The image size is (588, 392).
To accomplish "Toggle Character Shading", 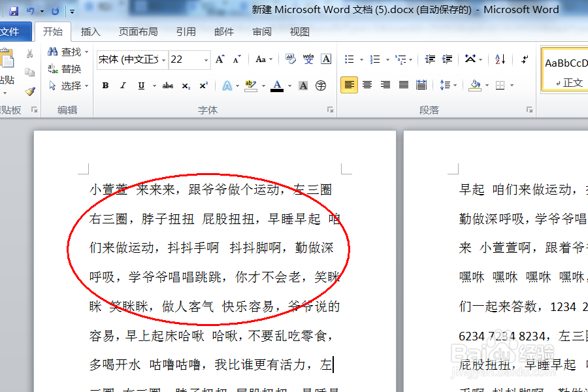I will 303,86.
